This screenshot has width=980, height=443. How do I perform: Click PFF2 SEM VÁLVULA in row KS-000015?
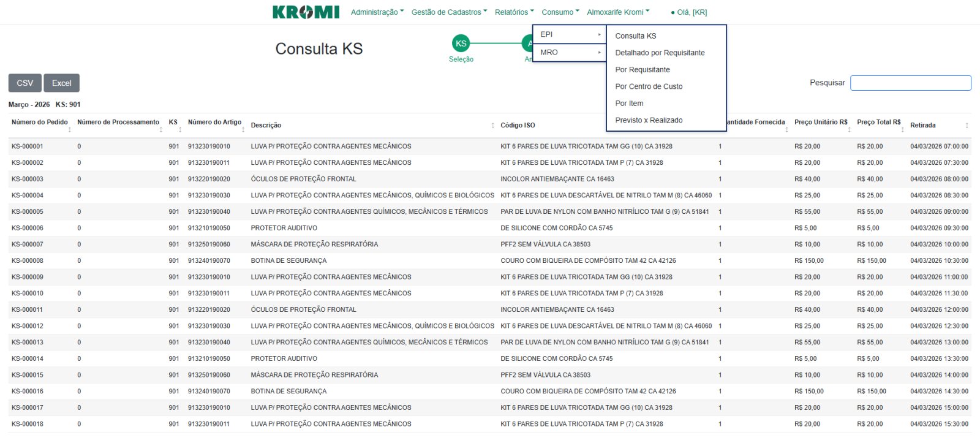tap(545, 375)
